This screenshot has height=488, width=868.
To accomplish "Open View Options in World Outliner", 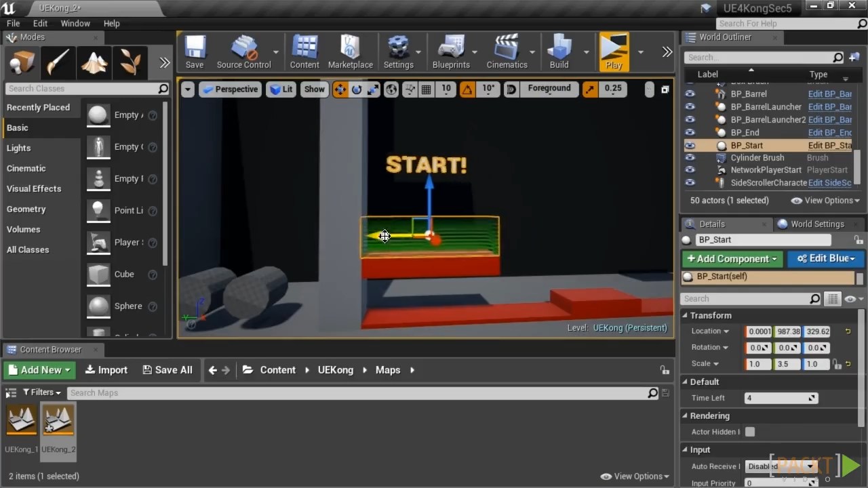I will point(825,201).
